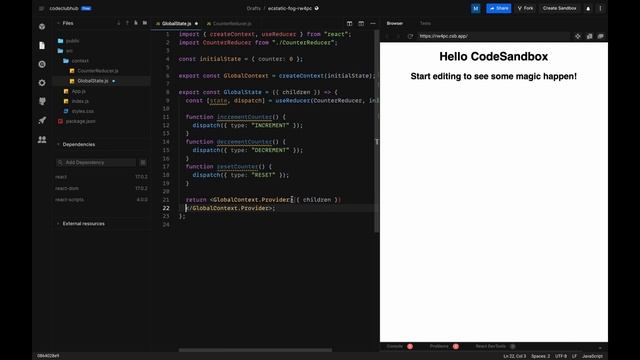Click the blue Share button

coord(499,8)
